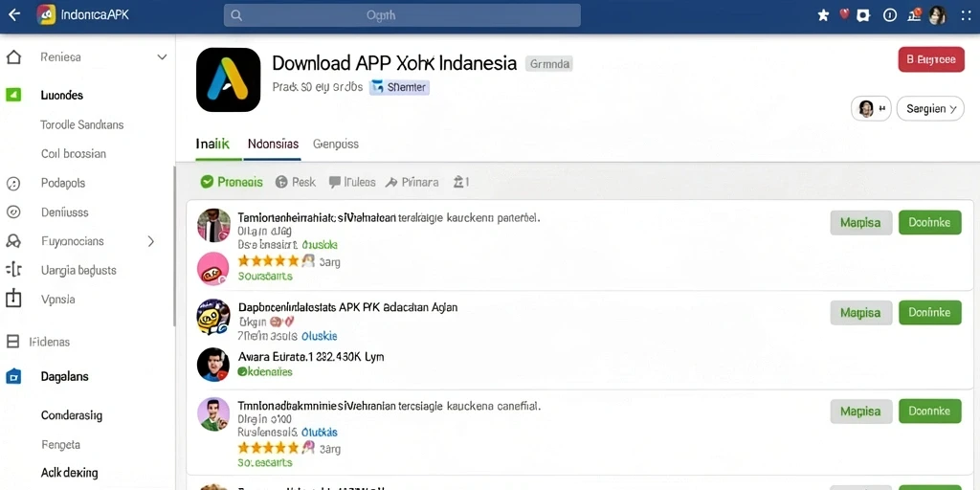
Task: Switch to the Ndonsiias tab
Action: 273,144
